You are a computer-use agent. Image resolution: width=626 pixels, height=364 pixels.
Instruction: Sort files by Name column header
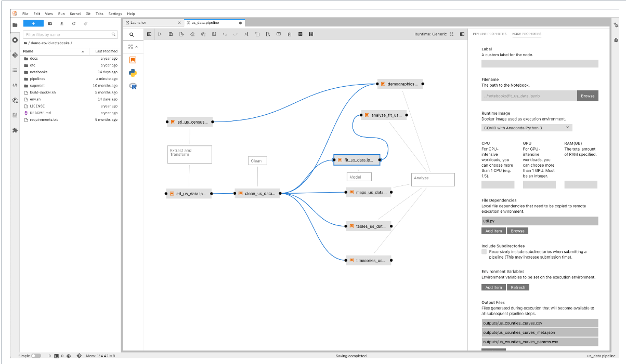(x=29, y=51)
